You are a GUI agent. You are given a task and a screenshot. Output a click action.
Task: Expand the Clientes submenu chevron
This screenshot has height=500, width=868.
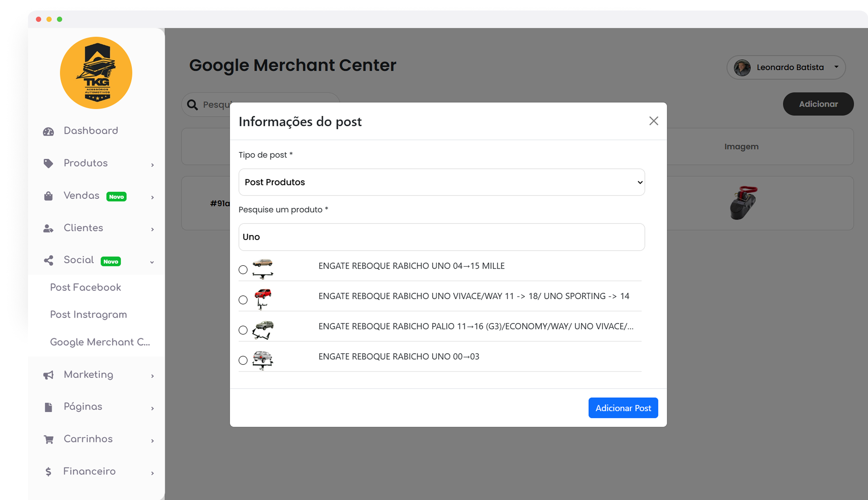pyautogui.click(x=152, y=229)
